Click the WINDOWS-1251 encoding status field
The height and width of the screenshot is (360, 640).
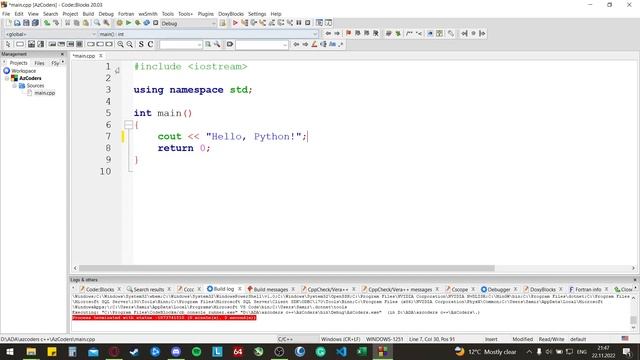pyautogui.click(x=384, y=339)
